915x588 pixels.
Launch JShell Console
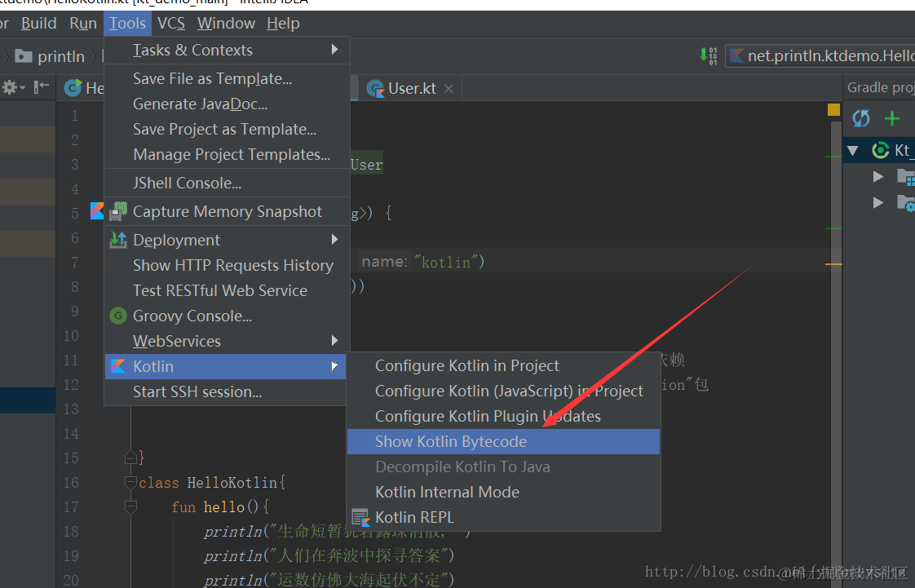[x=227, y=183]
